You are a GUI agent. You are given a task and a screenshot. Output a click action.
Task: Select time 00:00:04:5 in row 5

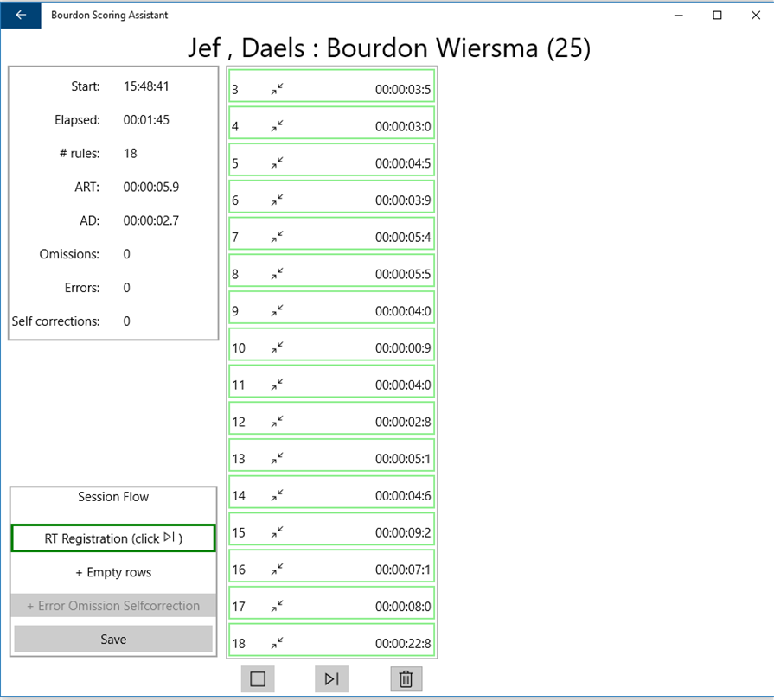(x=403, y=163)
